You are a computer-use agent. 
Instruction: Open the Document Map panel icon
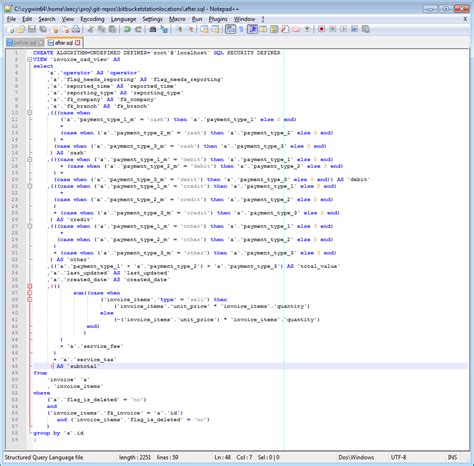[274, 29]
